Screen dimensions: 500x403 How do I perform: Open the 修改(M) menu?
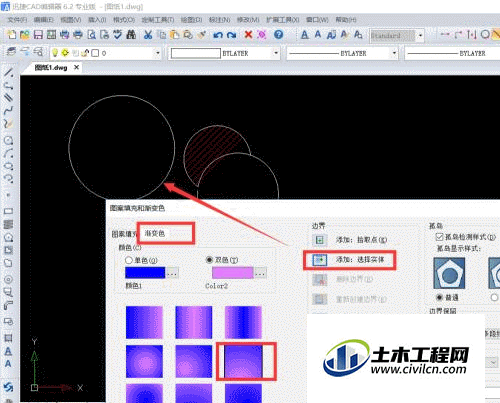point(248,20)
